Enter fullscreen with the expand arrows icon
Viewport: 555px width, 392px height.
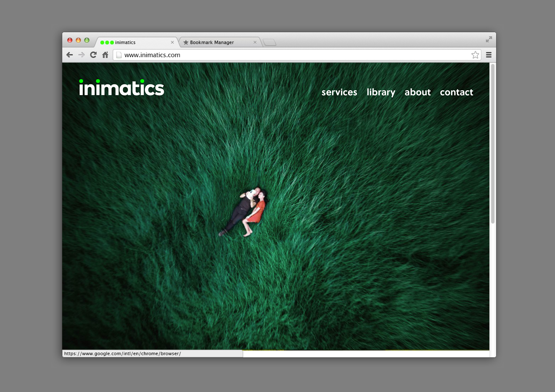point(489,39)
